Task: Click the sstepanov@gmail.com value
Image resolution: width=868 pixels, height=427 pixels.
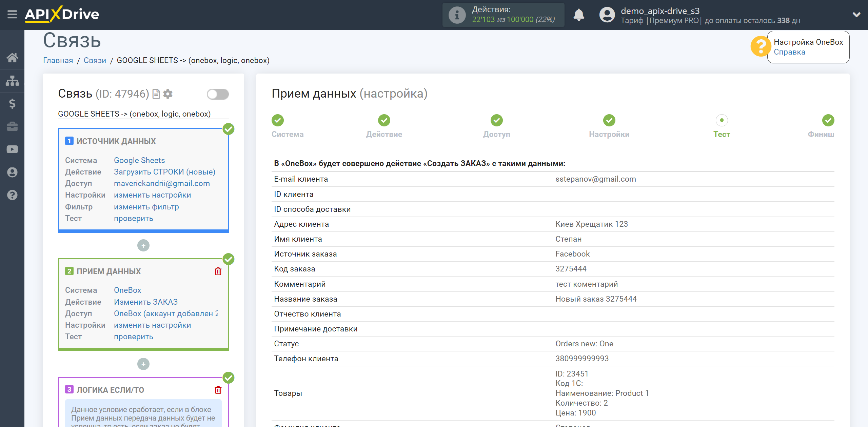Action: coord(596,179)
